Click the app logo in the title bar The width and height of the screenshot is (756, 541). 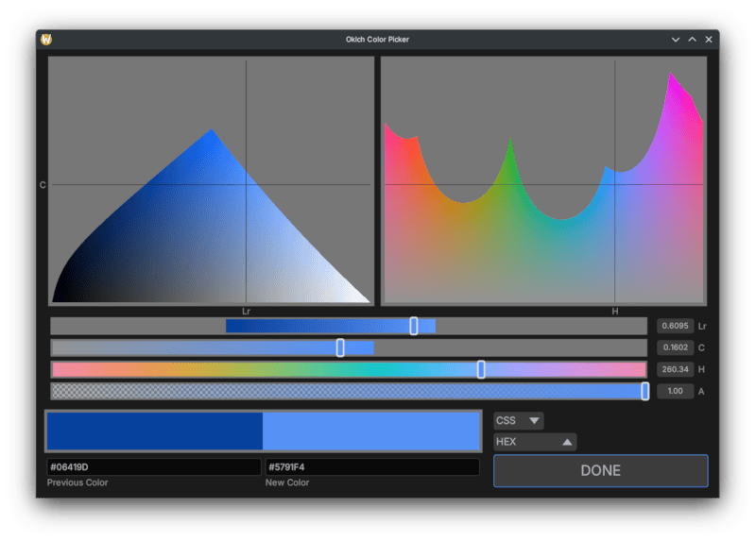[x=47, y=39]
